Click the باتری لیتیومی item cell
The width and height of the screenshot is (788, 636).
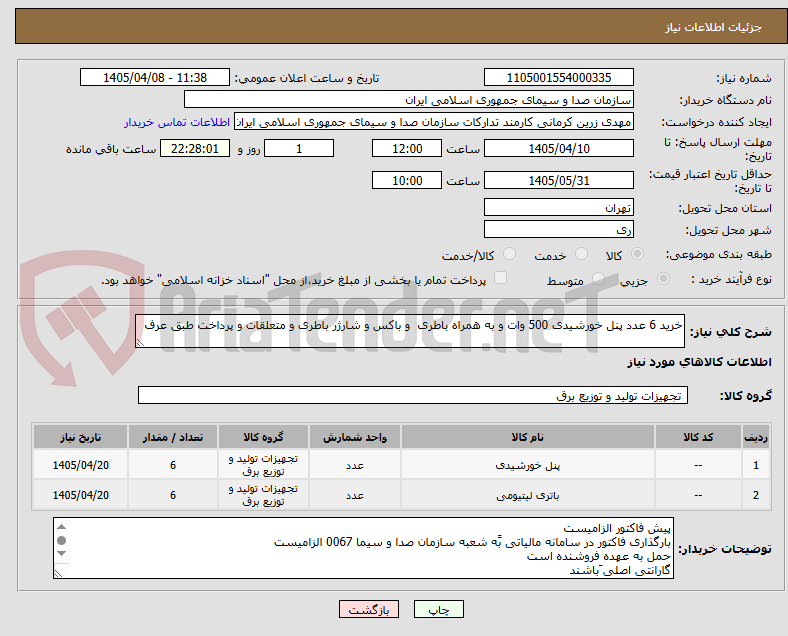(x=528, y=495)
